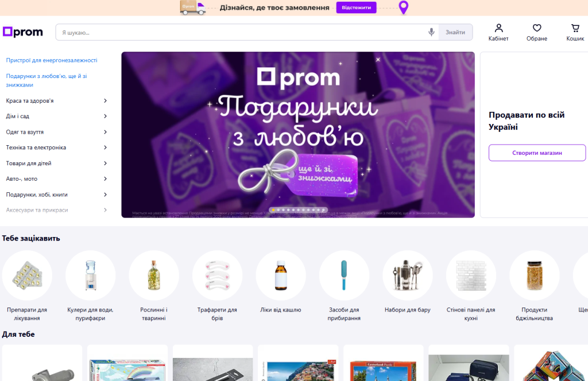588x381 pixels.
Task: Expand the Техніка та електроніка chevron
Action: pyautogui.click(x=106, y=147)
